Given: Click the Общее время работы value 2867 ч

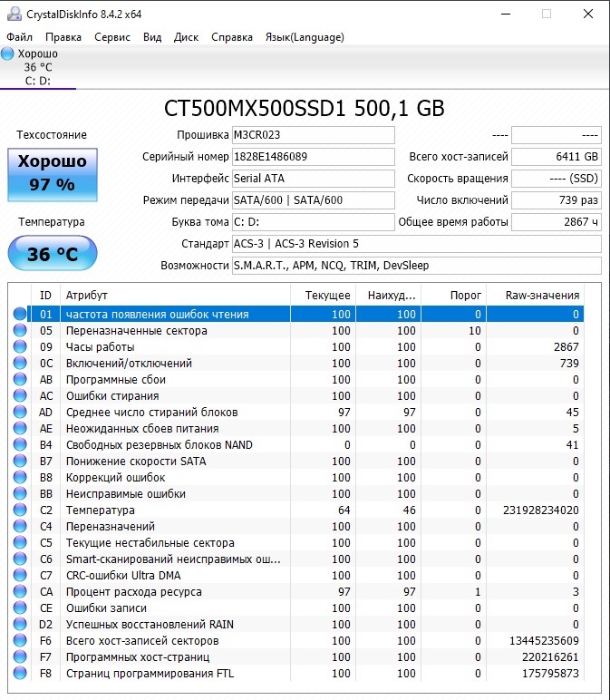Looking at the screenshot, I should (x=557, y=222).
